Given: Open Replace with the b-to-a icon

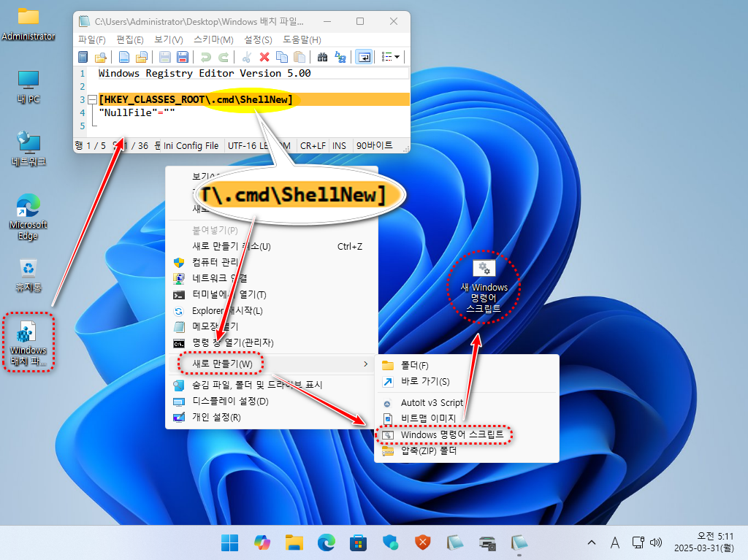Looking at the screenshot, I should click(340, 57).
